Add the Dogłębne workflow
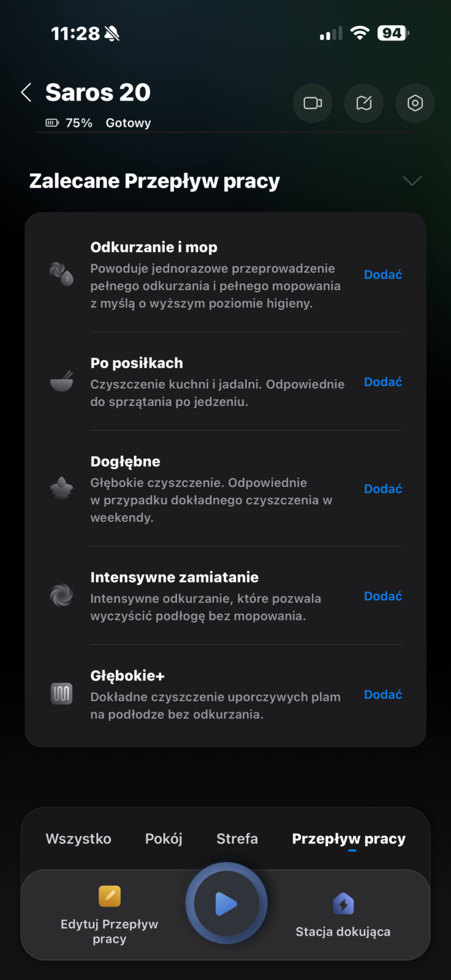Screen dimensions: 451x980 383,489
